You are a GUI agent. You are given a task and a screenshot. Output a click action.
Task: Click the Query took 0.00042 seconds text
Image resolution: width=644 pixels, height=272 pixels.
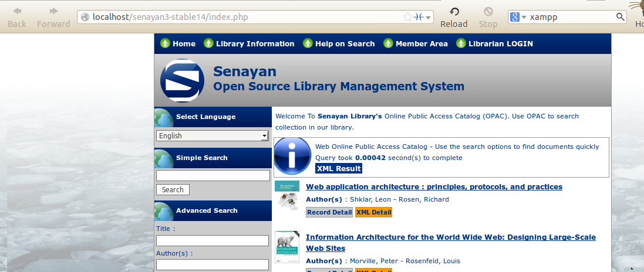pyautogui.click(x=389, y=158)
